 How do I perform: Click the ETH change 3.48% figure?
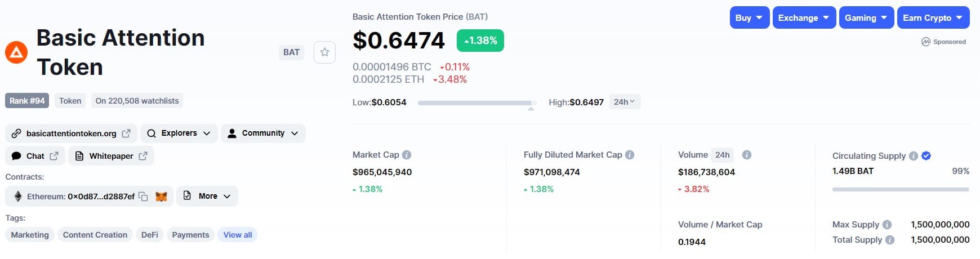(x=452, y=79)
